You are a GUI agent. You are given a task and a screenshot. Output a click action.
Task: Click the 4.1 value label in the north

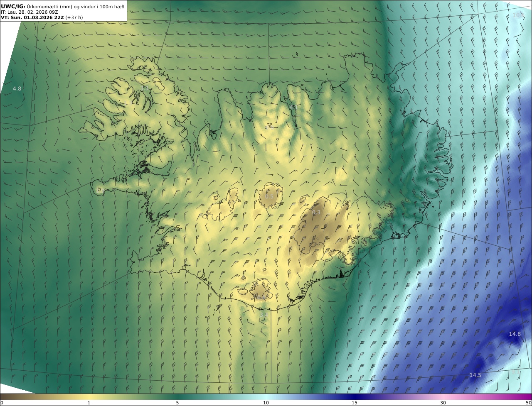pos(293,107)
